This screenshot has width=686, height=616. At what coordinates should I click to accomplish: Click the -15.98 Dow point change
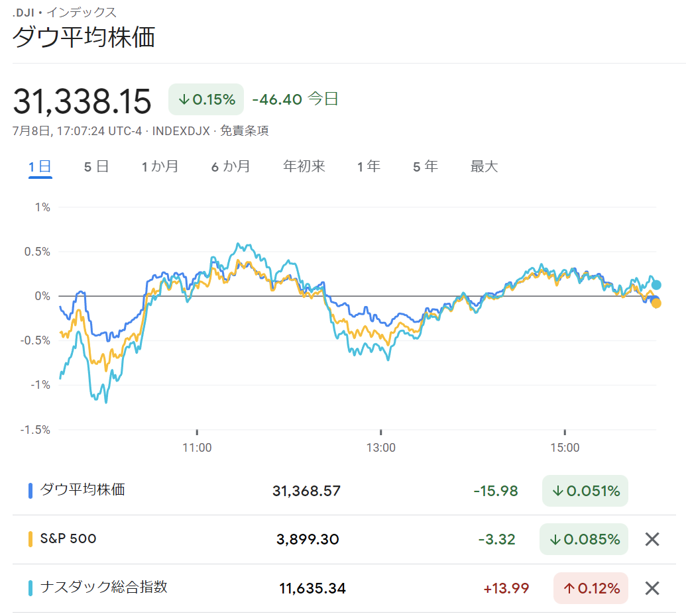click(496, 491)
